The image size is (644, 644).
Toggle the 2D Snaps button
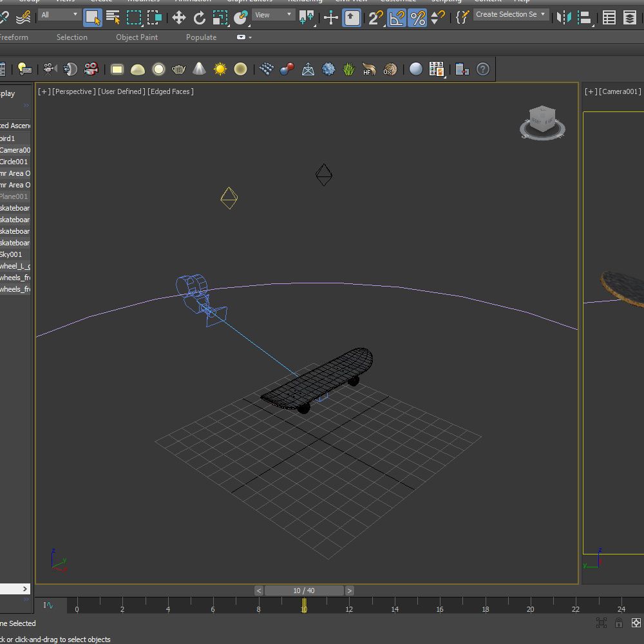(x=375, y=17)
